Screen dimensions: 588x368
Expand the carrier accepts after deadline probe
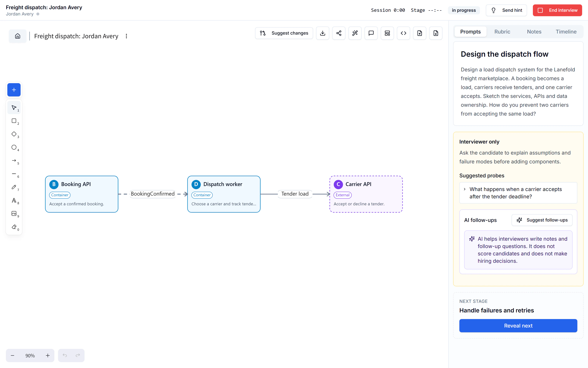coord(518,193)
